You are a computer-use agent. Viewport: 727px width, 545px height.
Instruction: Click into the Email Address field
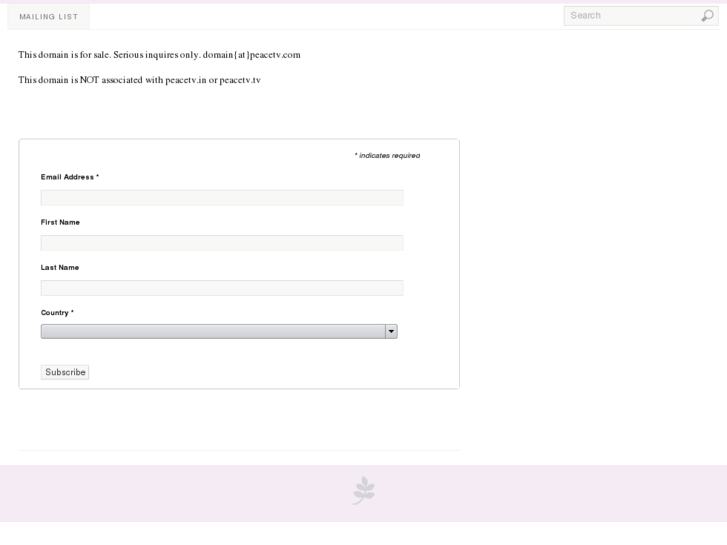[x=222, y=198]
